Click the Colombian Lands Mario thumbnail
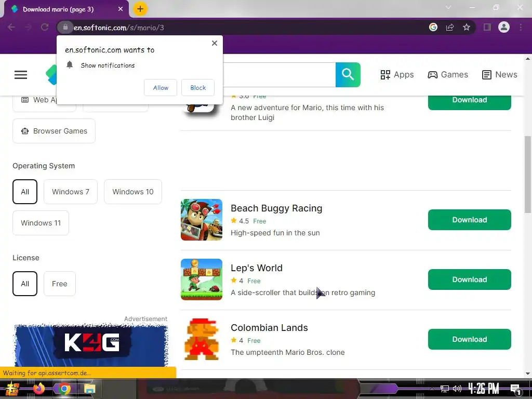The width and height of the screenshot is (532, 399). click(202, 339)
